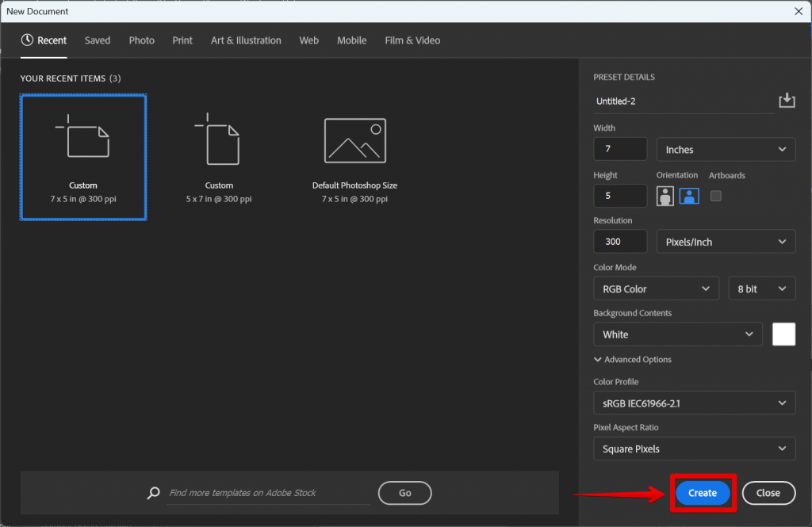Click the clock icon next to Recent
The width and height of the screenshot is (812, 527).
tap(26, 40)
